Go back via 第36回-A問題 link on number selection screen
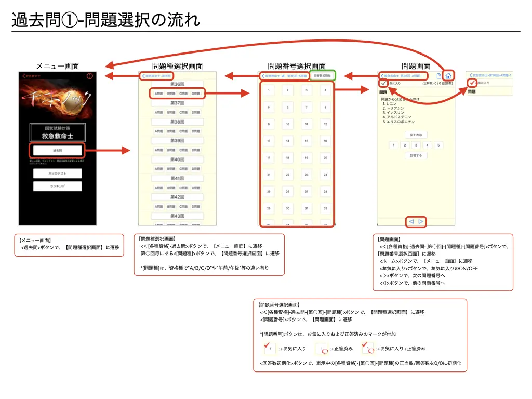 pyautogui.click(x=284, y=76)
